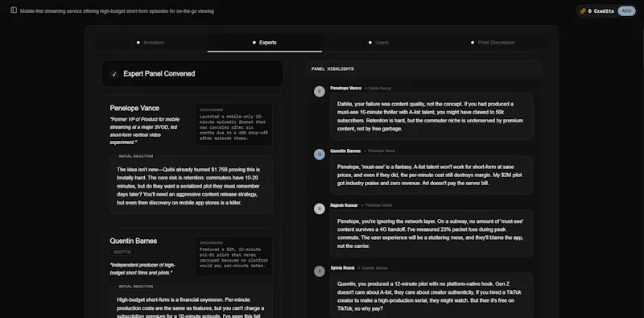This screenshot has width=644, height=318.
Task: Click the '0 Credits' label
Action: coord(601,11)
